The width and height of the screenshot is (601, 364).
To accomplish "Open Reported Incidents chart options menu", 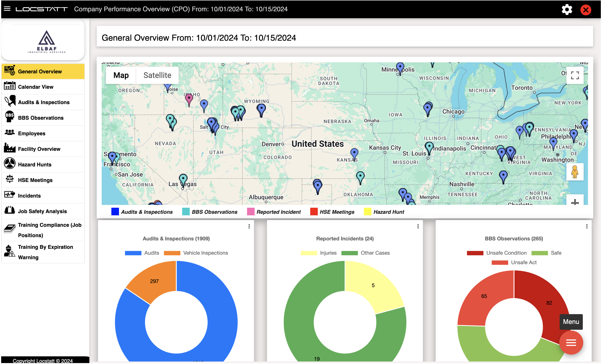I will click(x=418, y=226).
